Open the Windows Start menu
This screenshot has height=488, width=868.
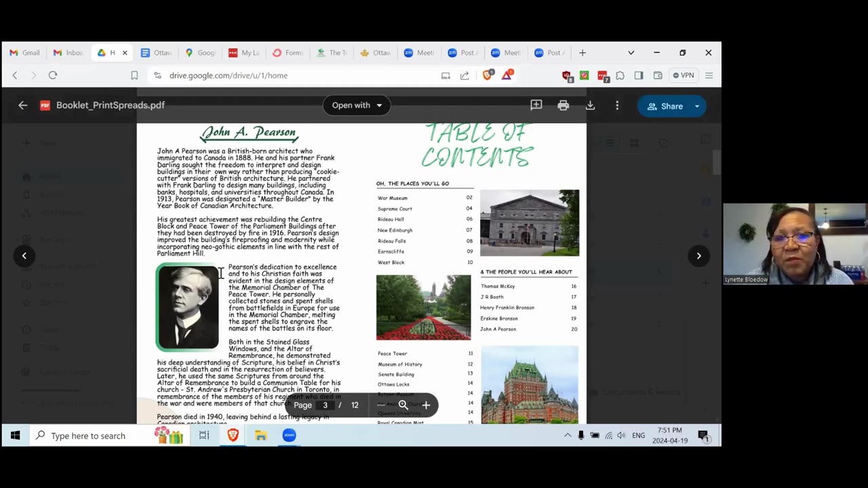coord(15,435)
